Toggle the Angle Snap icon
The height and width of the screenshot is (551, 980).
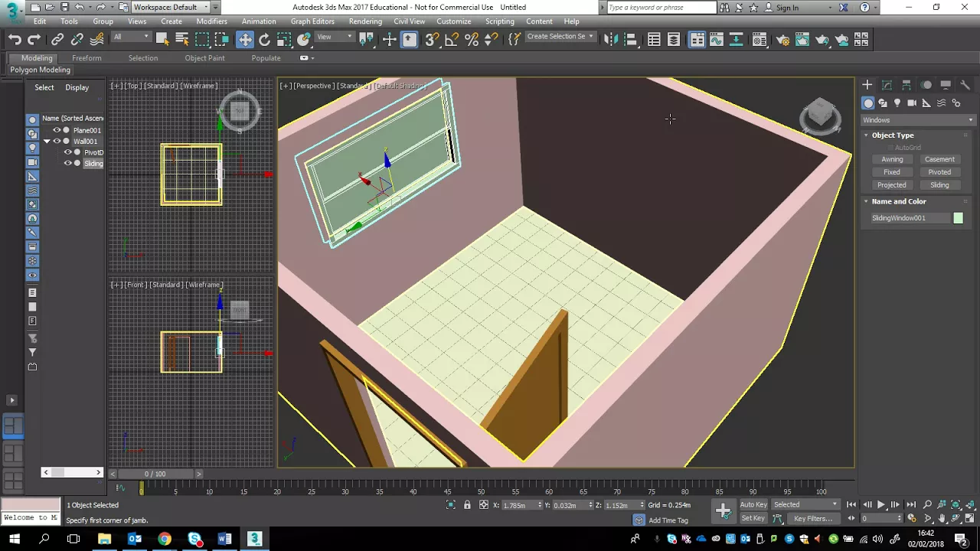[x=452, y=40]
